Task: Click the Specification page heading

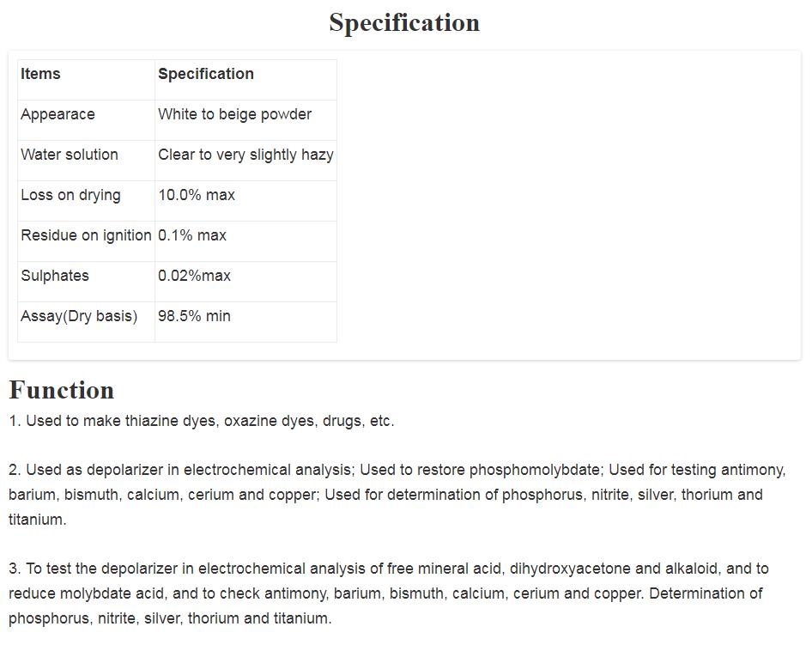Action: (x=404, y=23)
